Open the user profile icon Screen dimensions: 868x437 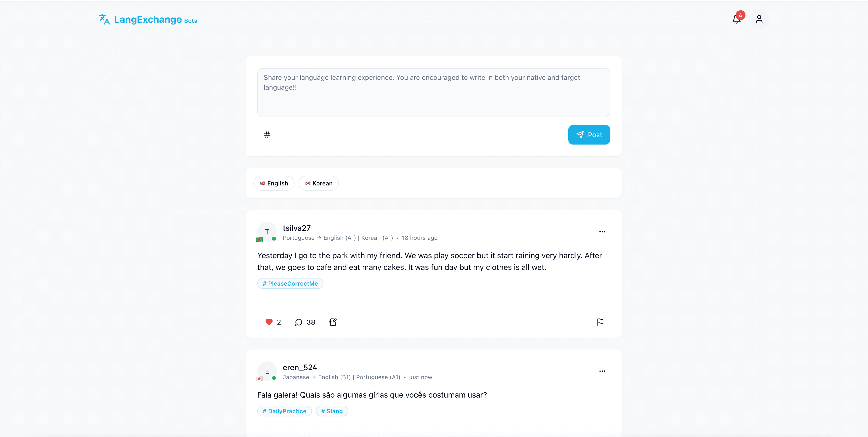click(759, 19)
